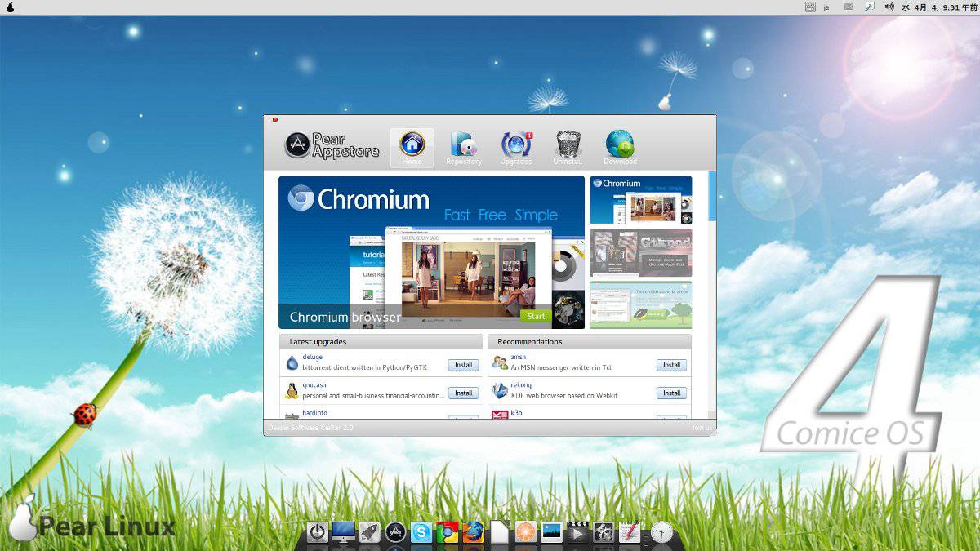Select the Gtkpod thumbnail
980x551 pixels.
641,252
